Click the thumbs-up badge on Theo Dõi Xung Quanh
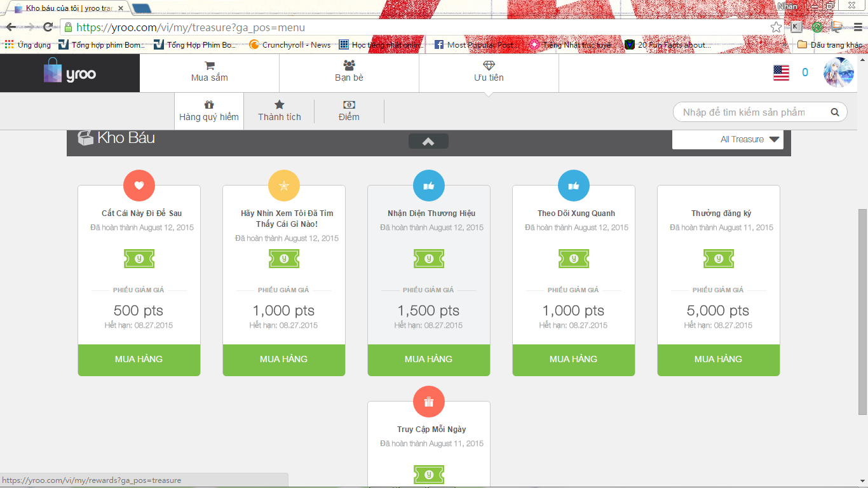Image resolution: width=868 pixels, height=488 pixels. [x=574, y=186]
